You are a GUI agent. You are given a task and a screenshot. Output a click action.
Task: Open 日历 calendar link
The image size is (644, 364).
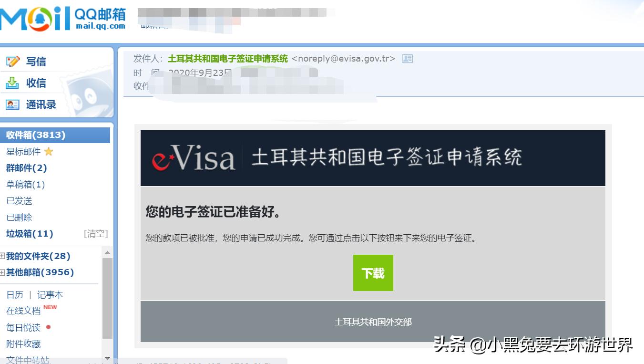15,295
